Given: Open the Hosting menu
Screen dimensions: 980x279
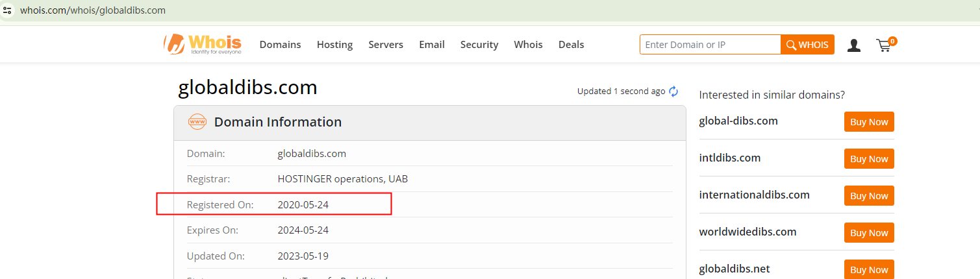Looking at the screenshot, I should (x=334, y=45).
